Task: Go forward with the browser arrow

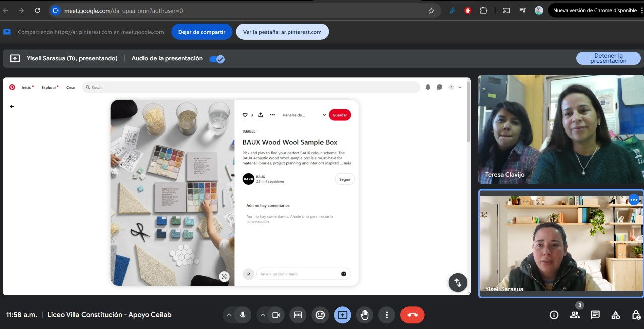Action: tap(21, 10)
